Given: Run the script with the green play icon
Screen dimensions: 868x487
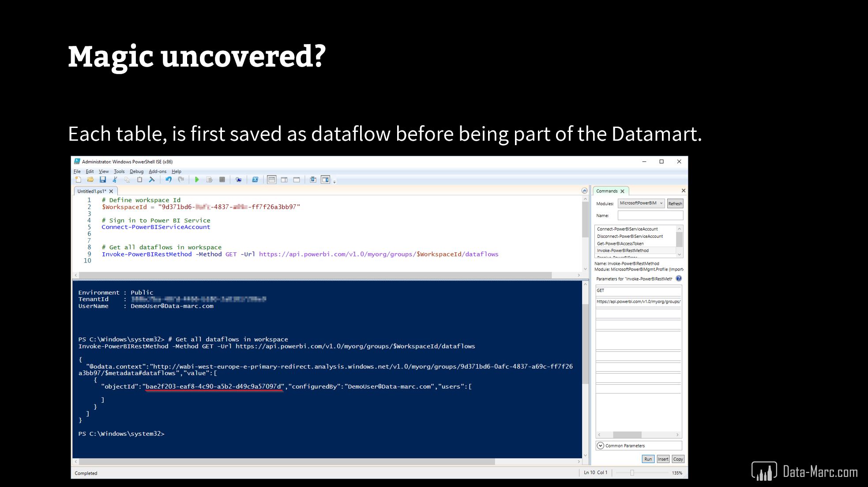Looking at the screenshot, I should 197,180.
